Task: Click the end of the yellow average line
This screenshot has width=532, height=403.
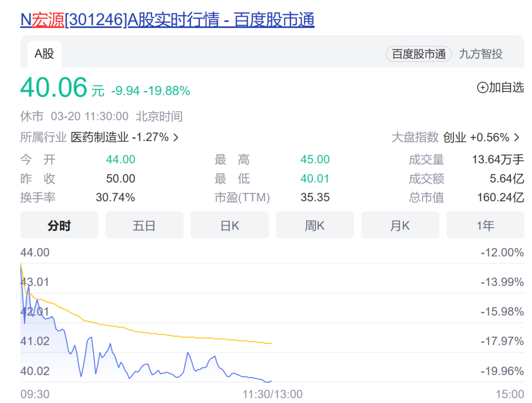Action: click(x=271, y=343)
